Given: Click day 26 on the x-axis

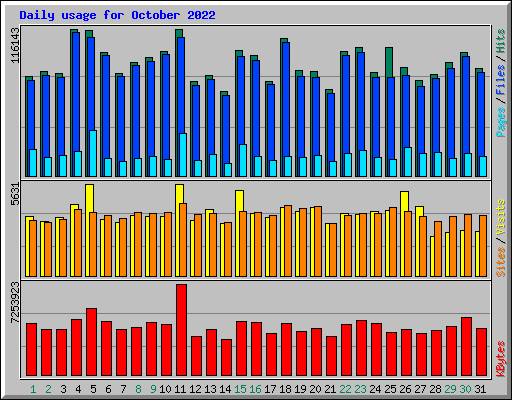Looking at the screenshot, I should (405, 389).
